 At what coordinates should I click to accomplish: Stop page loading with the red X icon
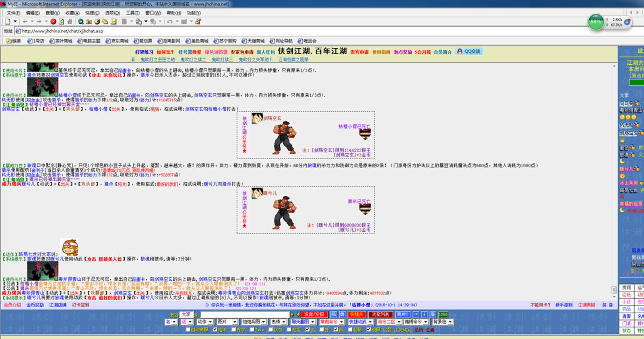53,22
